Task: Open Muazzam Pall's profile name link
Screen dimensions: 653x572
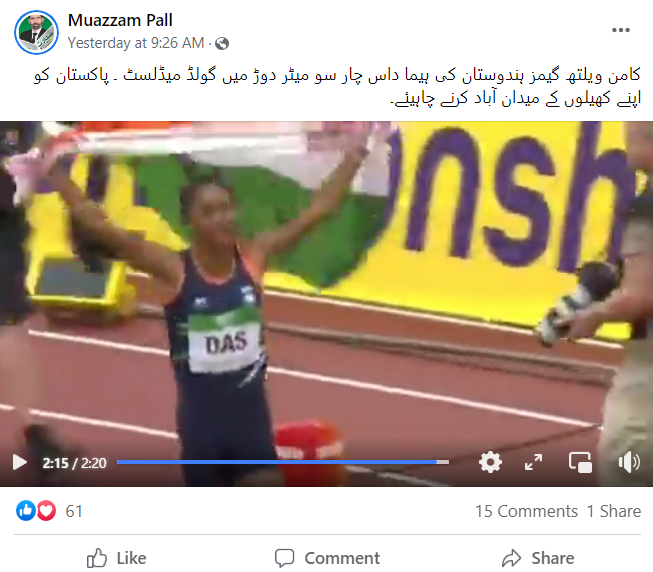Action: [120, 20]
